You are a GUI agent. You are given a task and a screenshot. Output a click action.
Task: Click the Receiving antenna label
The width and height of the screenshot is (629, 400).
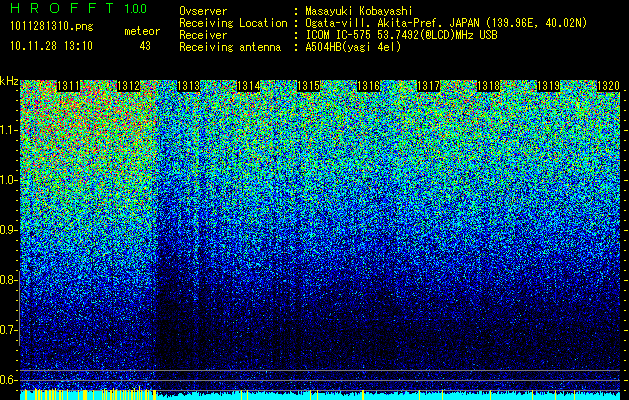pyautogui.click(x=230, y=47)
